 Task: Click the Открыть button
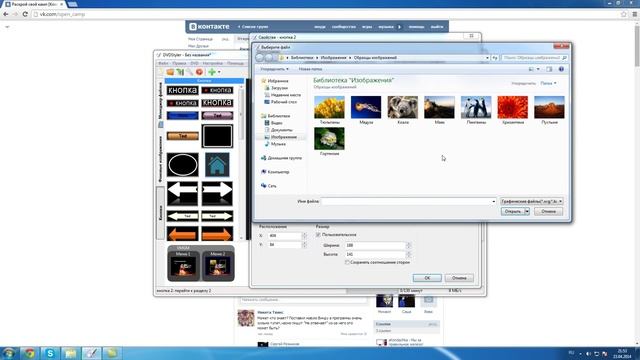(513, 211)
